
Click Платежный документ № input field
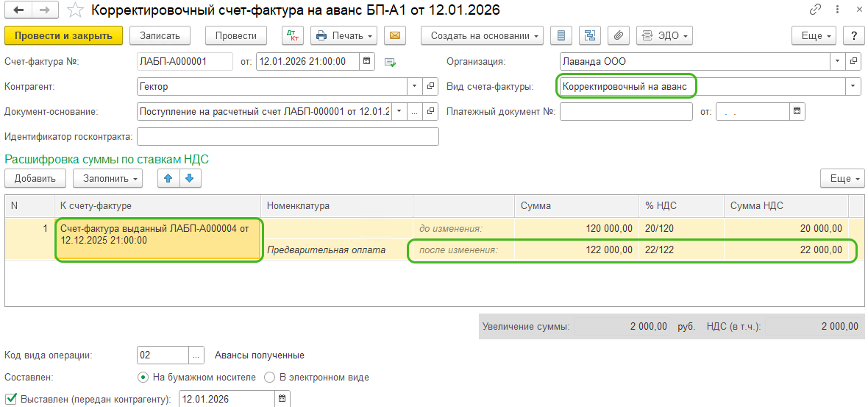click(x=626, y=111)
